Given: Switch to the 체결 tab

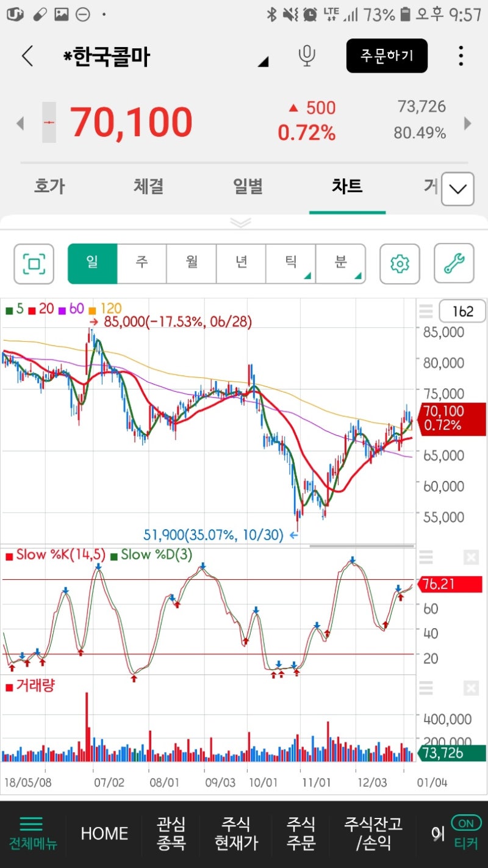Looking at the screenshot, I should click(148, 186).
